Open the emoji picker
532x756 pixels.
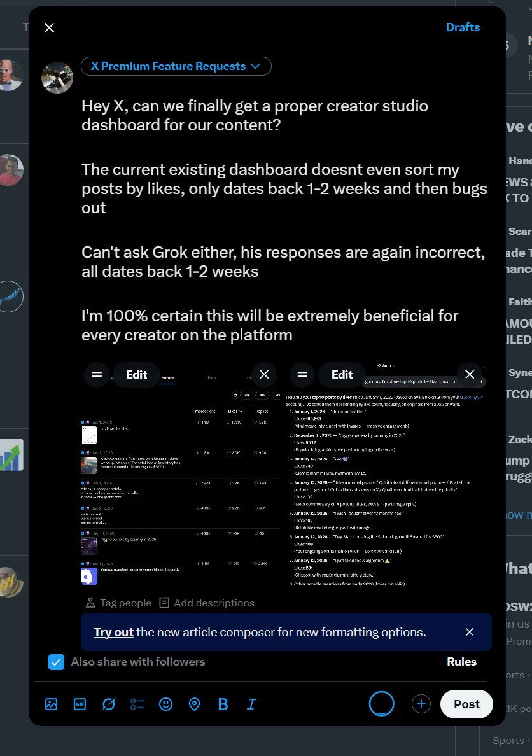(x=166, y=704)
